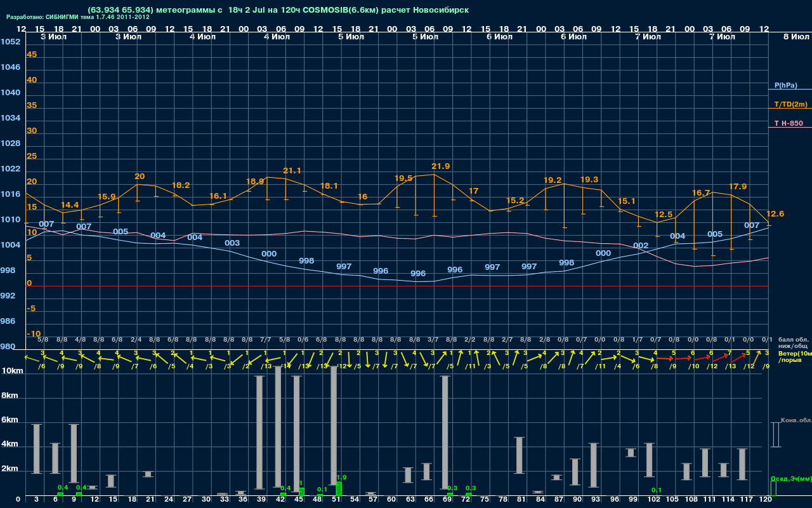
Task: Click the convective cloud bracket legend icon
Action: [775, 435]
